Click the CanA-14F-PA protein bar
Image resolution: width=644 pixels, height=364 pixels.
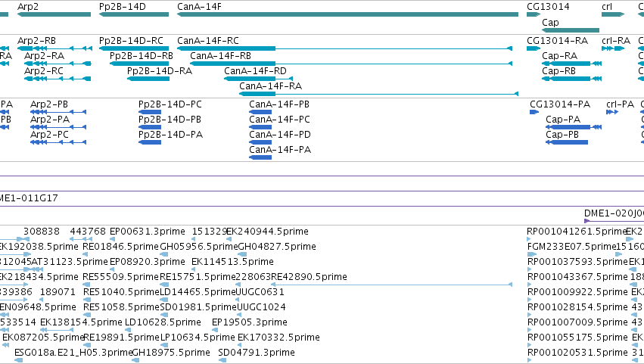pyautogui.click(x=260, y=157)
